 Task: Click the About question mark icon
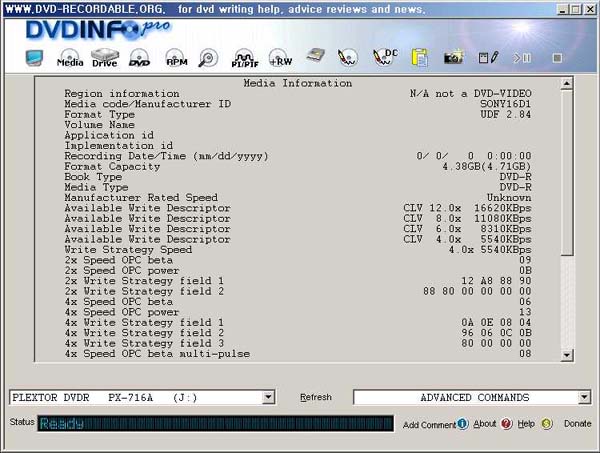(507, 424)
